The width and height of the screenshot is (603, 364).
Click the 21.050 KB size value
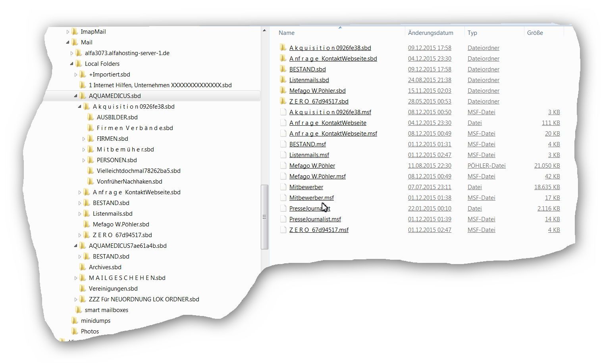click(x=547, y=165)
